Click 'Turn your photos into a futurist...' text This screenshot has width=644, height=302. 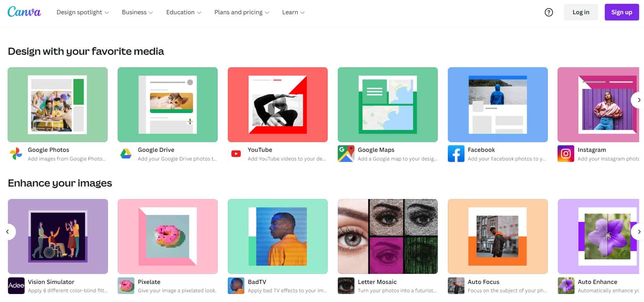point(397,291)
